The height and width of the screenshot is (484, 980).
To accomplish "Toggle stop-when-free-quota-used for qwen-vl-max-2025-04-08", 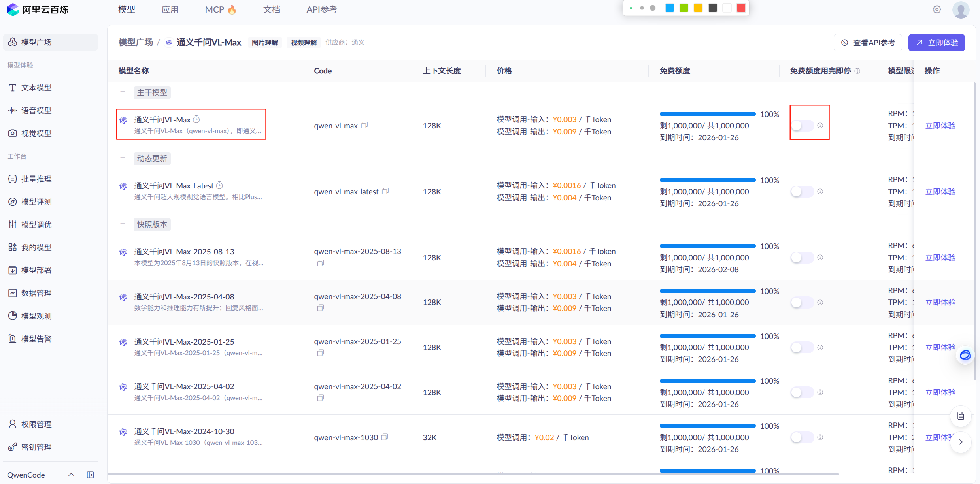I will tap(802, 303).
